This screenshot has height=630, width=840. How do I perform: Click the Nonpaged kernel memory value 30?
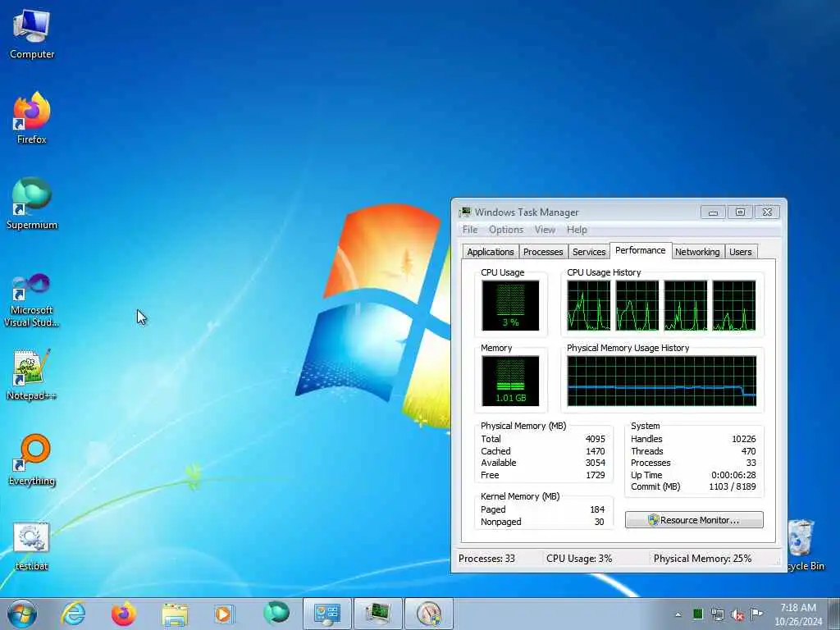tap(599, 522)
